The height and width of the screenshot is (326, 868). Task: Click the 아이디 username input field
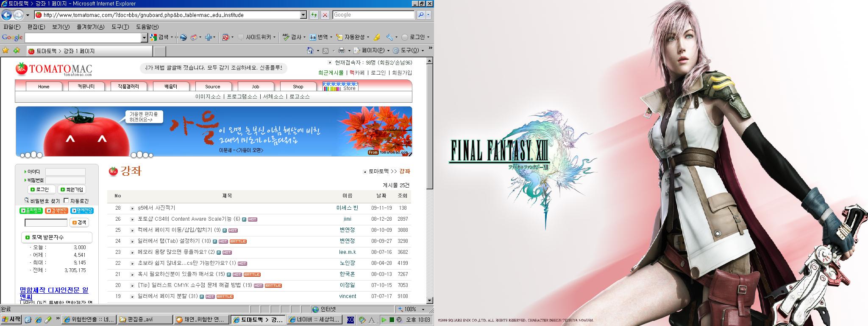(x=65, y=171)
